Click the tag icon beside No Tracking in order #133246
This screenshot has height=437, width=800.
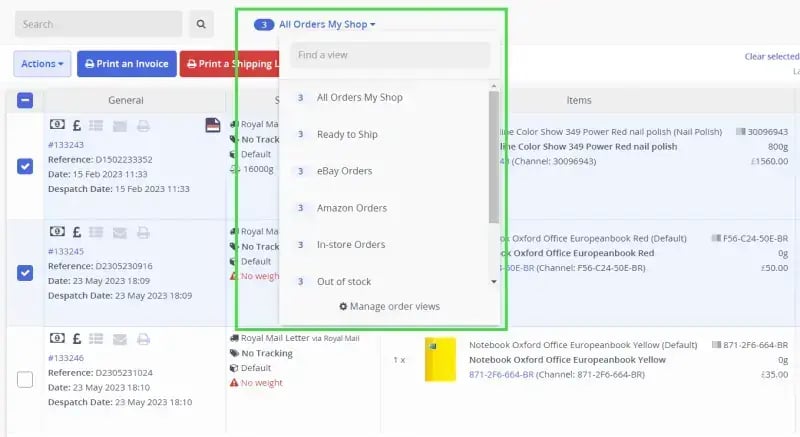(234, 353)
